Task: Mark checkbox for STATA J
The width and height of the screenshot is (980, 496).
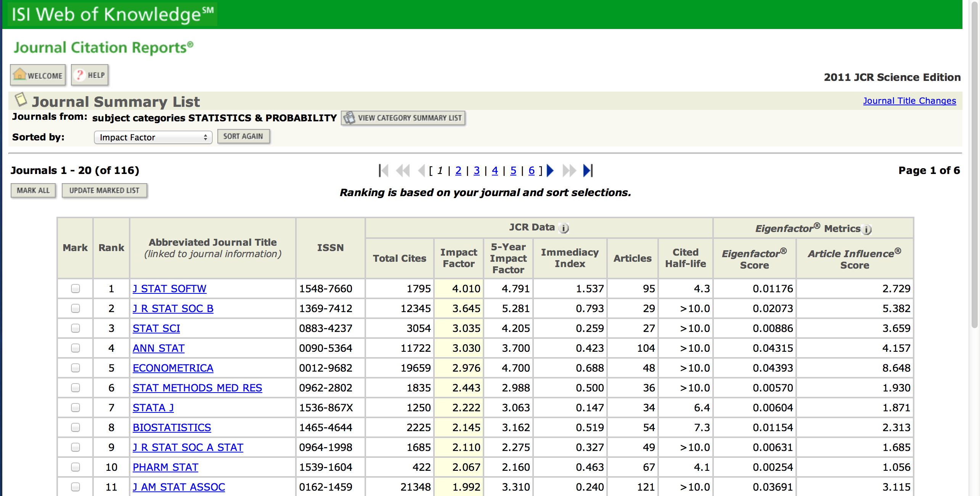Action: [x=76, y=407]
